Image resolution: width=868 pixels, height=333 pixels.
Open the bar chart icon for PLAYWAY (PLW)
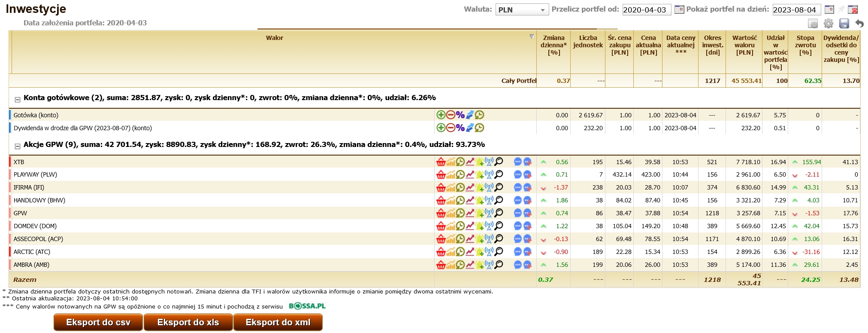tap(451, 175)
